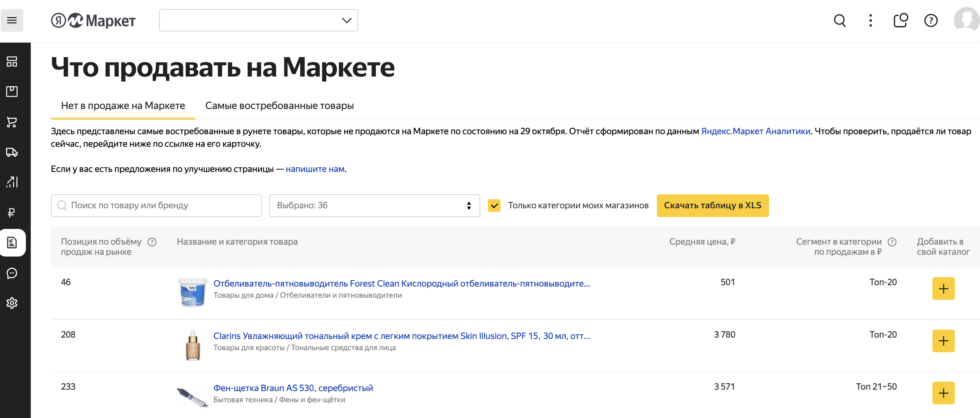Image resolution: width=980 pixels, height=418 pixels.
Task: Open the promotion chart icon in sidebar
Action: [x=12, y=182]
